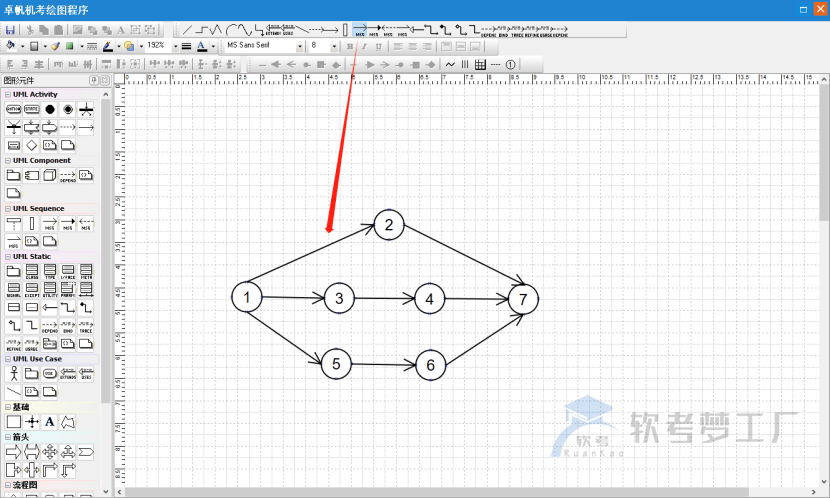Click node 7 circle in the diagram

tap(523, 299)
